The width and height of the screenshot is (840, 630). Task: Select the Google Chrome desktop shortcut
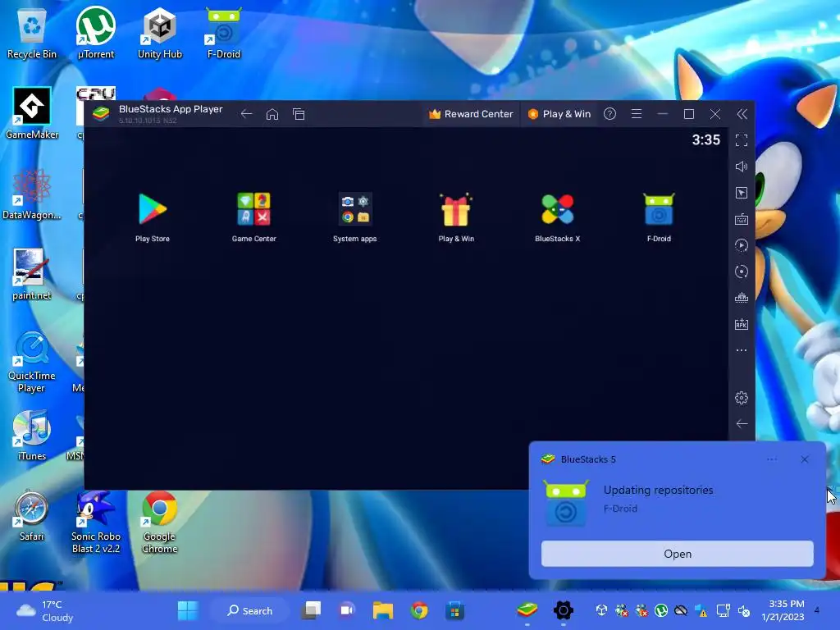point(160,522)
